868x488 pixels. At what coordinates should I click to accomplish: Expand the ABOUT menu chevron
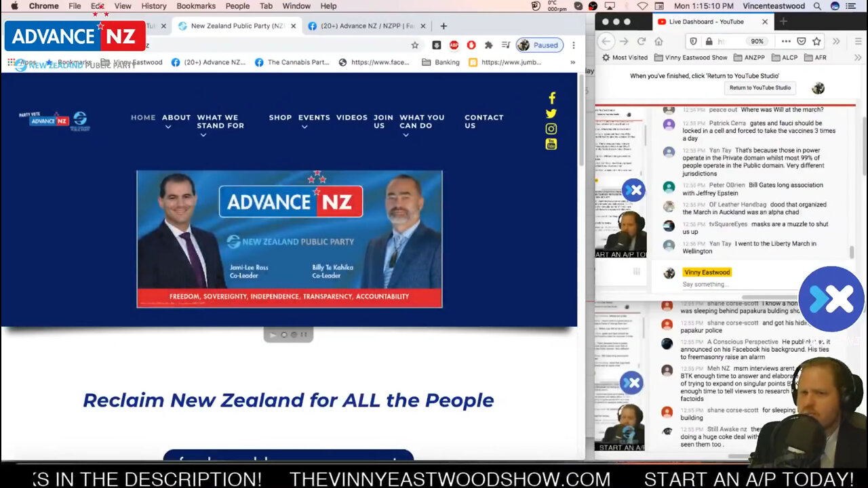[x=167, y=127]
